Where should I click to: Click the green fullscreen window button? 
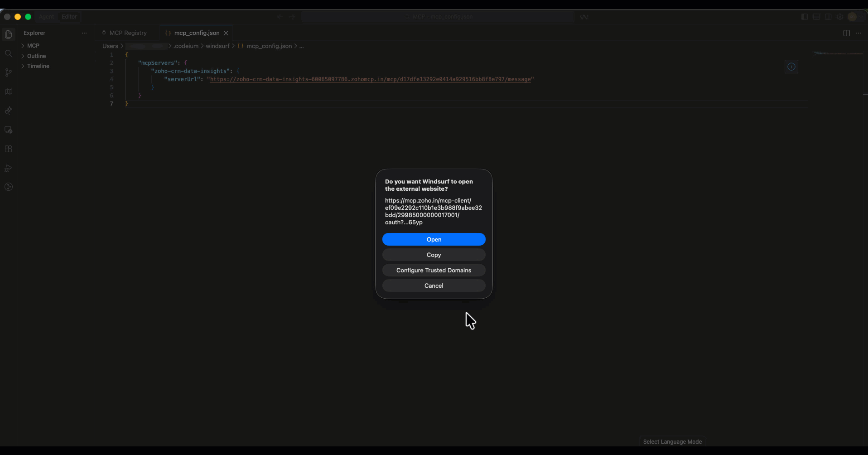[x=28, y=17]
